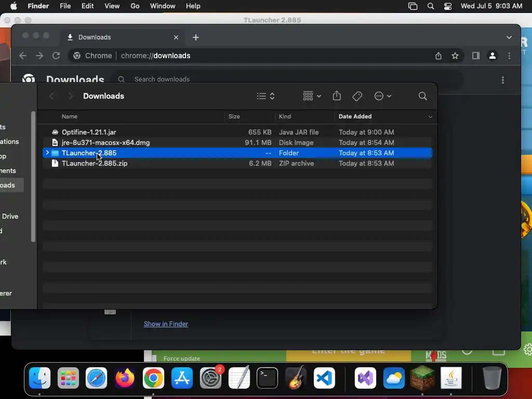Image resolution: width=532 pixels, height=399 pixels.
Task: Open Visual Studio Code in the Dock
Action: [x=324, y=378]
